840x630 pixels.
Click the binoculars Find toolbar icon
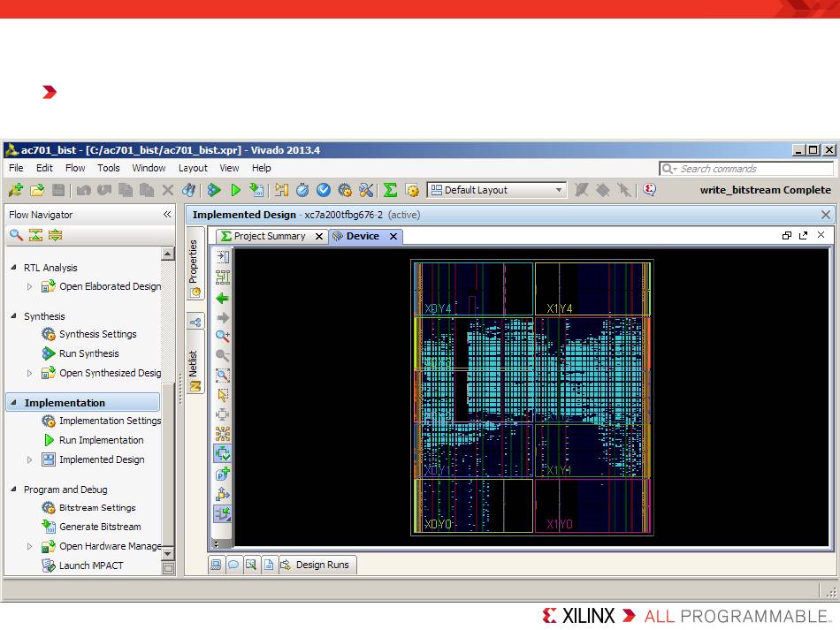pos(188,190)
